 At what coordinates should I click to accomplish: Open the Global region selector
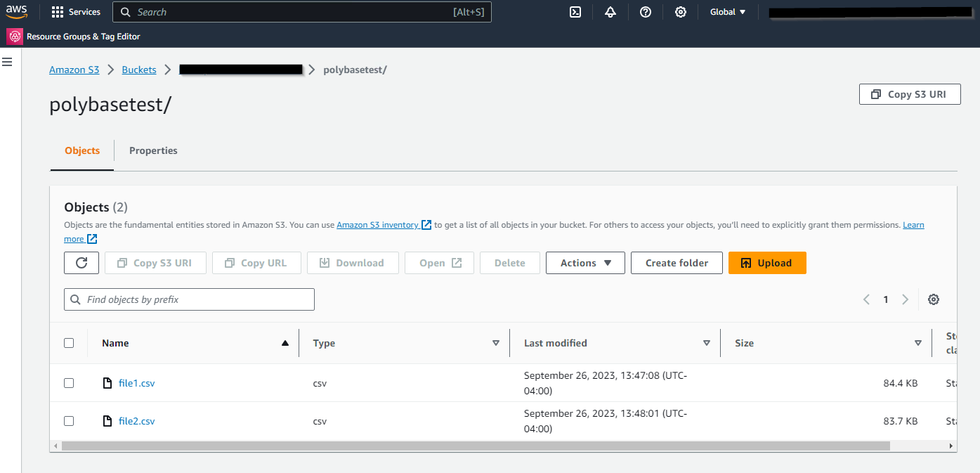726,11
